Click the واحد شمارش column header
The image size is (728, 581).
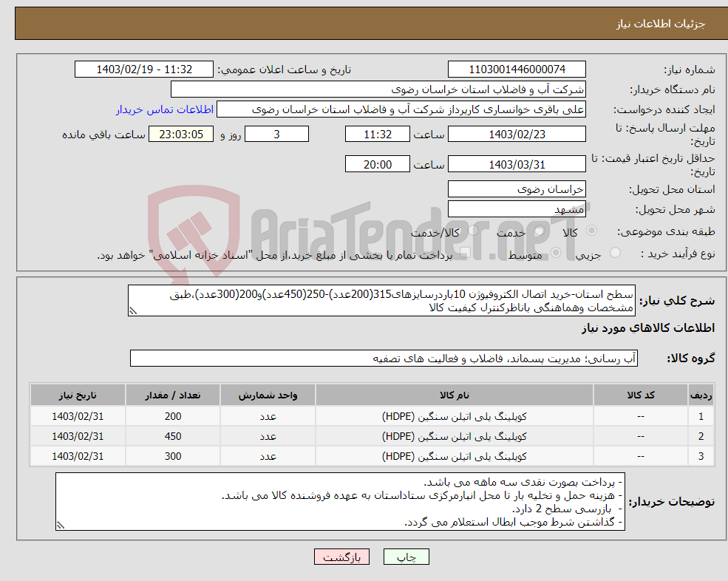tap(268, 395)
